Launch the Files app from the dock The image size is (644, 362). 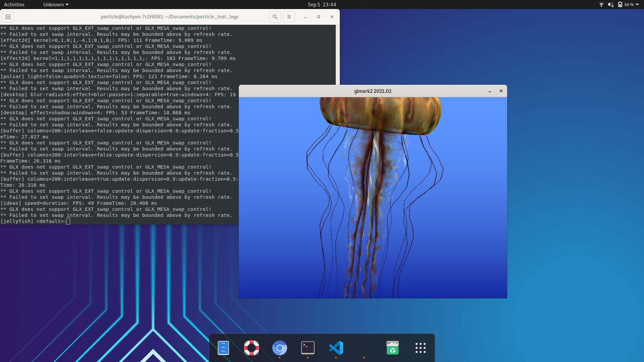pos(223,348)
